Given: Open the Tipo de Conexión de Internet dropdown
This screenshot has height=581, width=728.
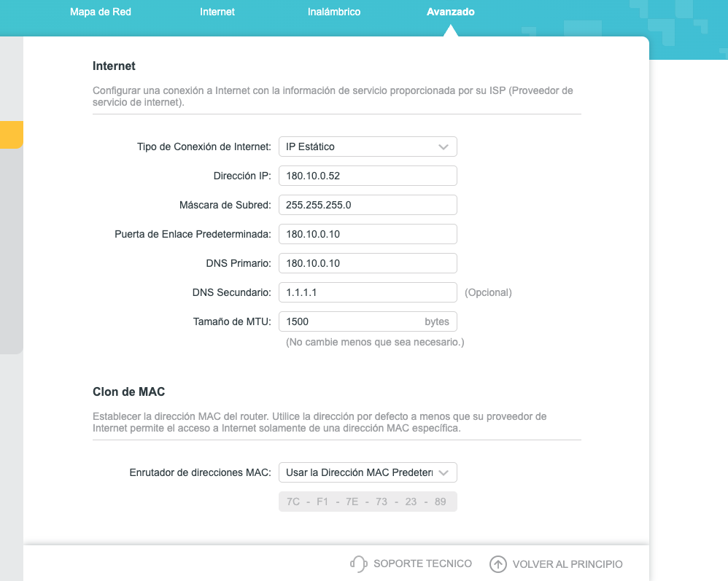Looking at the screenshot, I should [x=368, y=147].
